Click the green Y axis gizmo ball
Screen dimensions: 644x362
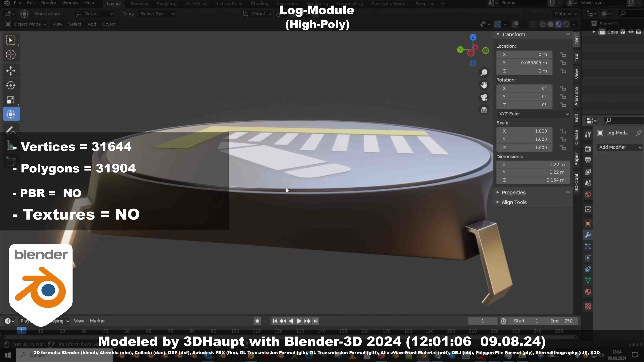460,50
